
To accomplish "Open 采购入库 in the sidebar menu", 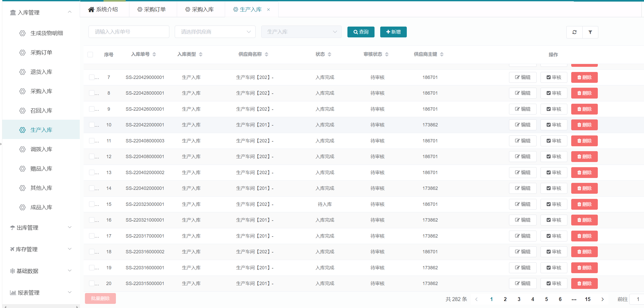I will [x=41, y=91].
